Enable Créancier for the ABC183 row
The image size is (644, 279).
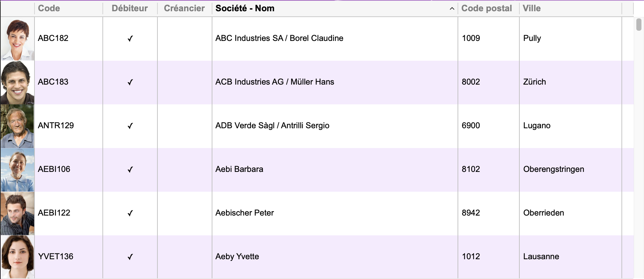coord(185,83)
